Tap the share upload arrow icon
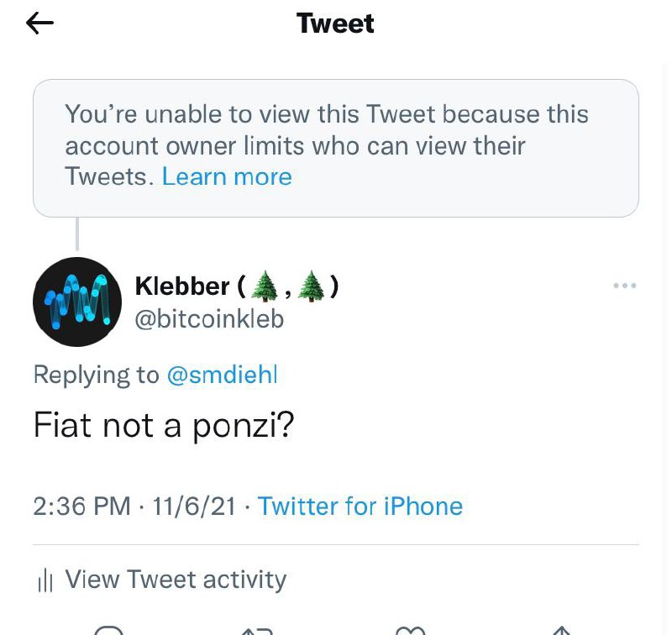672x635 pixels. point(562,631)
